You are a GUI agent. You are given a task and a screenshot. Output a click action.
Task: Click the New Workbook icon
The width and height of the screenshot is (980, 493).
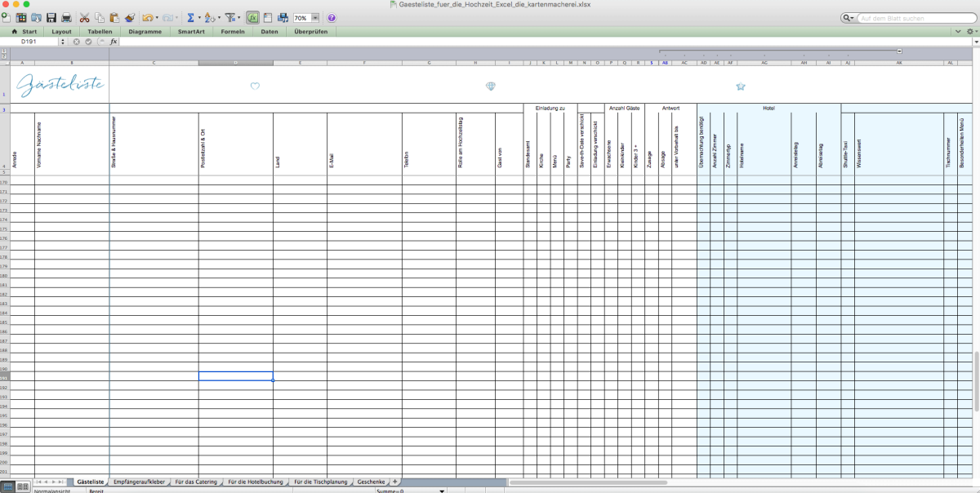[6, 17]
